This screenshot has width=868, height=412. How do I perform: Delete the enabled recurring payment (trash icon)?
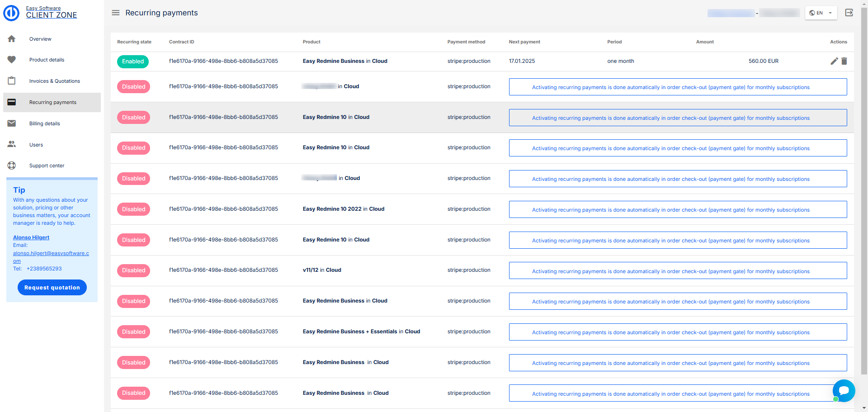[x=844, y=61]
